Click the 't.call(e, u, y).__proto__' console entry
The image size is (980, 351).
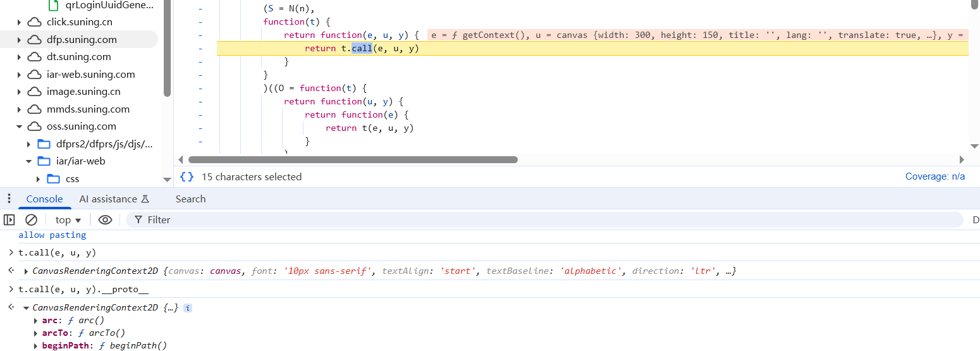[x=83, y=289]
